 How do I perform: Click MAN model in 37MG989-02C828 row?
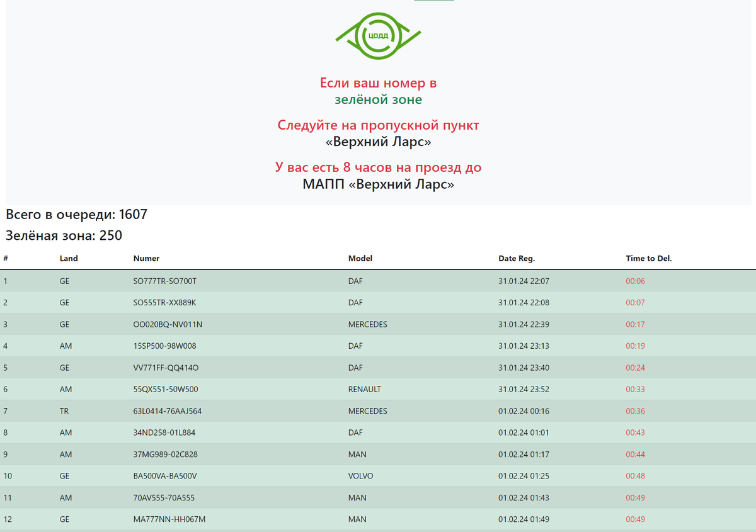[x=357, y=455]
